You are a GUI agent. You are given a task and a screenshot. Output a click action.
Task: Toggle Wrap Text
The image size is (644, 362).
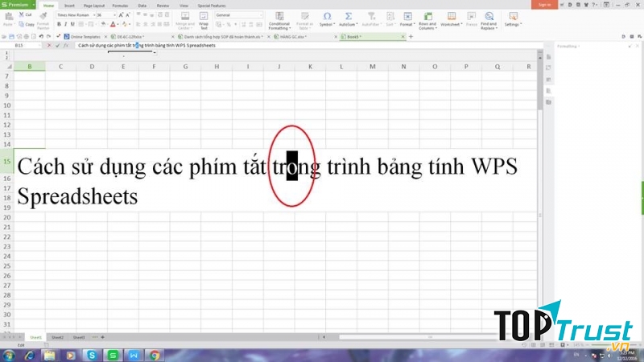tap(204, 21)
